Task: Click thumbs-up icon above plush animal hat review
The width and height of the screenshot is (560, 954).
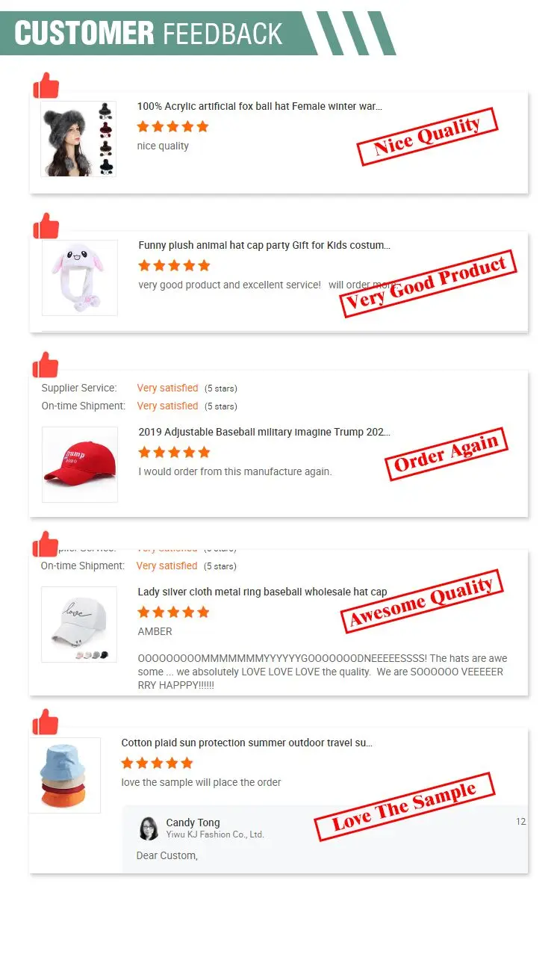Action: 46,226
